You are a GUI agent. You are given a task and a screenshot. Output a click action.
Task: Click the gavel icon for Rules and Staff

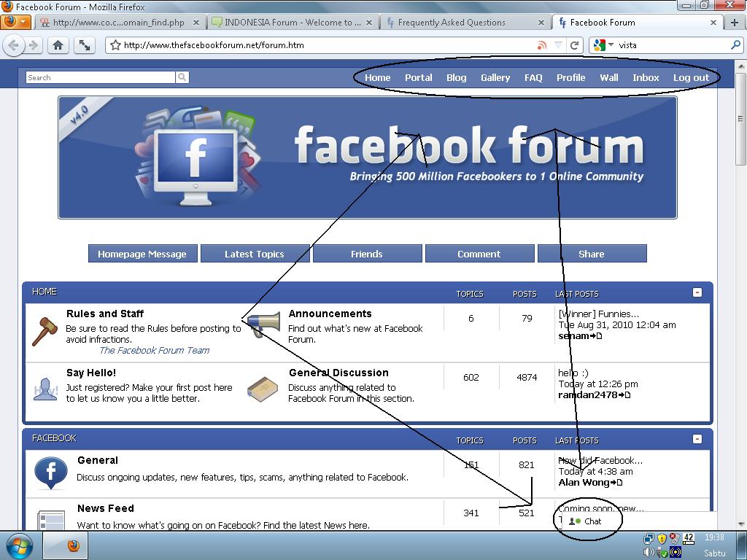coord(44,331)
